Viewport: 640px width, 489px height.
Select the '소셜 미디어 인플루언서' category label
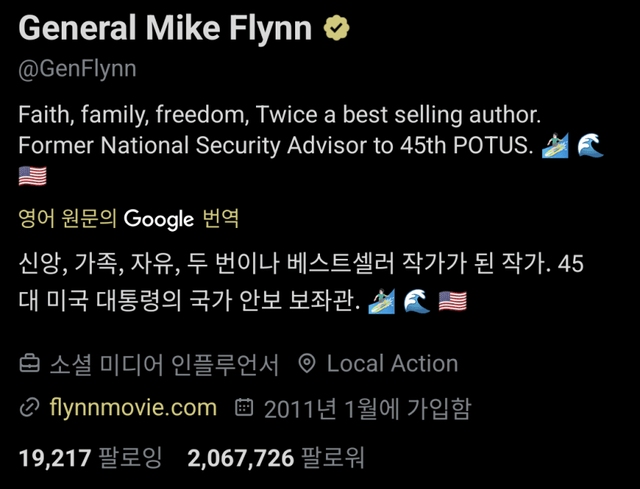coord(164,364)
